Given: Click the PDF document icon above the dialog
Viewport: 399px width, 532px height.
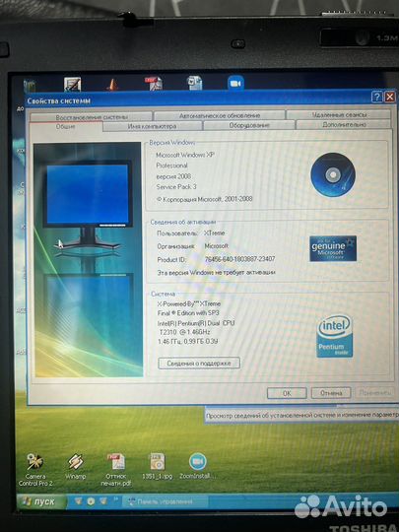Looking at the screenshot, I should 154,83.
